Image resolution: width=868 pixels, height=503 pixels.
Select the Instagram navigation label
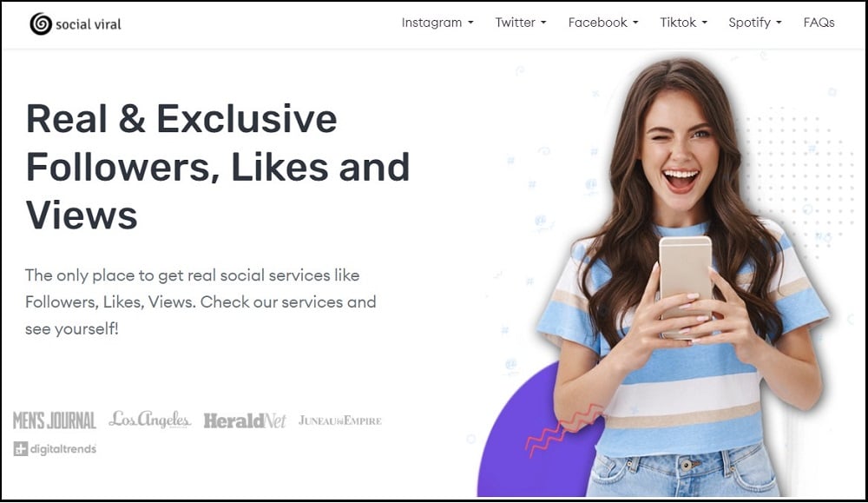coord(431,23)
